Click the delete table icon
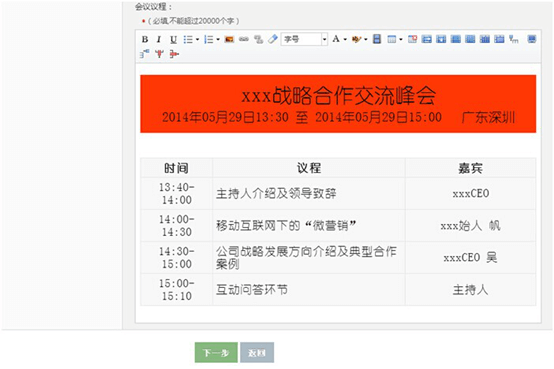554x369 pixels. tap(412, 39)
